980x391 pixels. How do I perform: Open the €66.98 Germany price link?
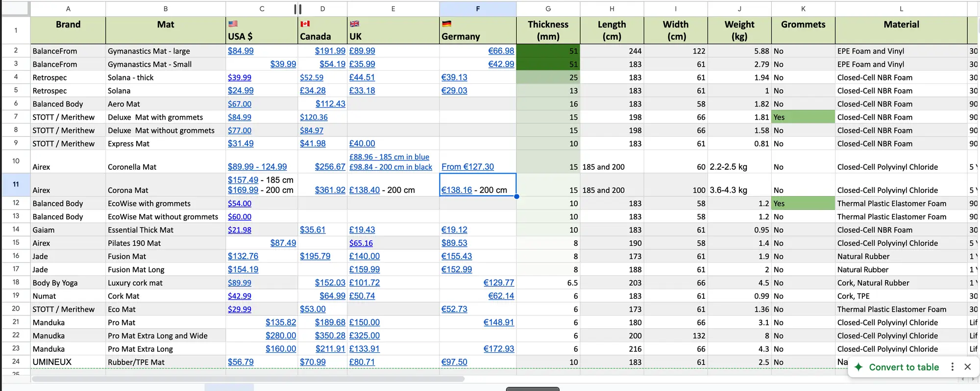pos(501,51)
